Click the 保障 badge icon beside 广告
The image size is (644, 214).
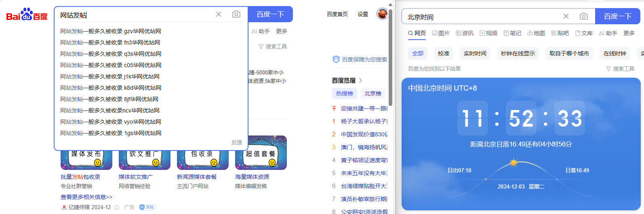point(147,207)
